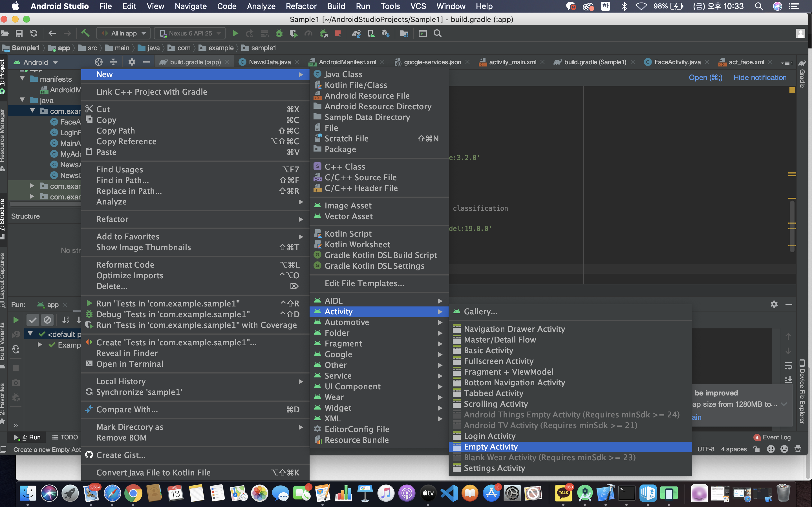Viewport: 812px width, 507px height.
Task: Click the Hide notification link
Action: pyautogui.click(x=760, y=77)
